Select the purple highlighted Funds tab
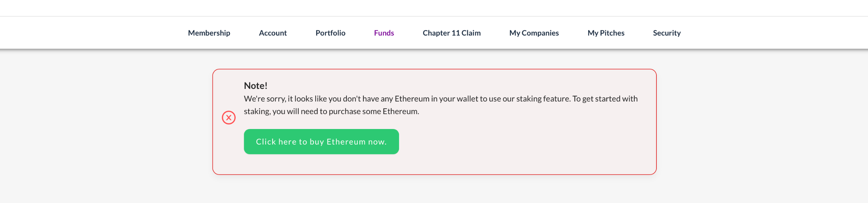 [x=384, y=33]
